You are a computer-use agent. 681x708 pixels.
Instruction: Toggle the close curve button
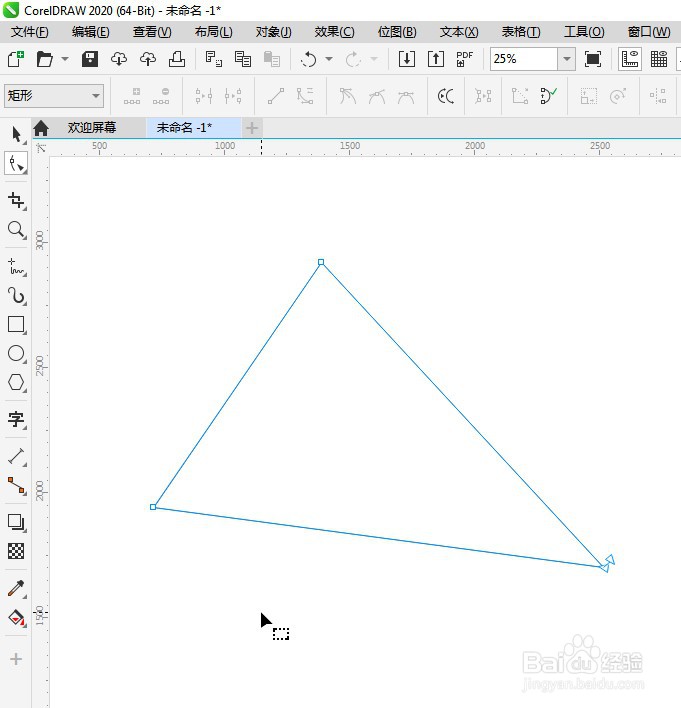(x=548, y=96)
